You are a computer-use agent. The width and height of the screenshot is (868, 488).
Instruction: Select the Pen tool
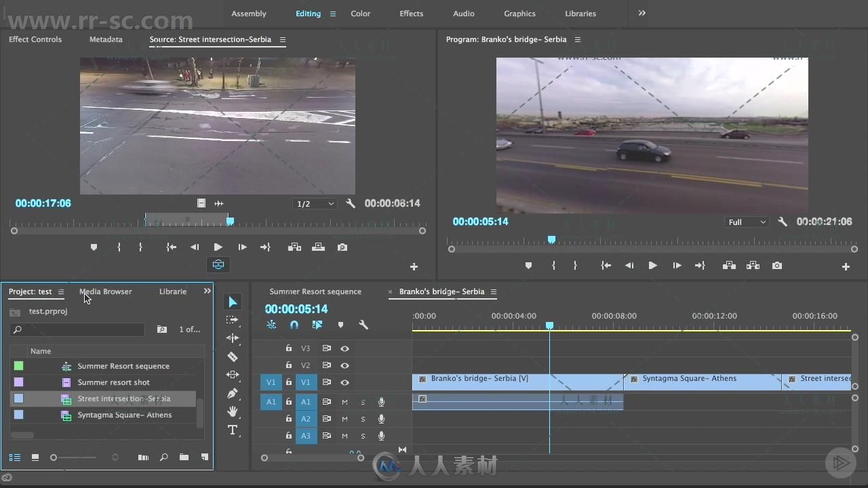tap(233, 393)
